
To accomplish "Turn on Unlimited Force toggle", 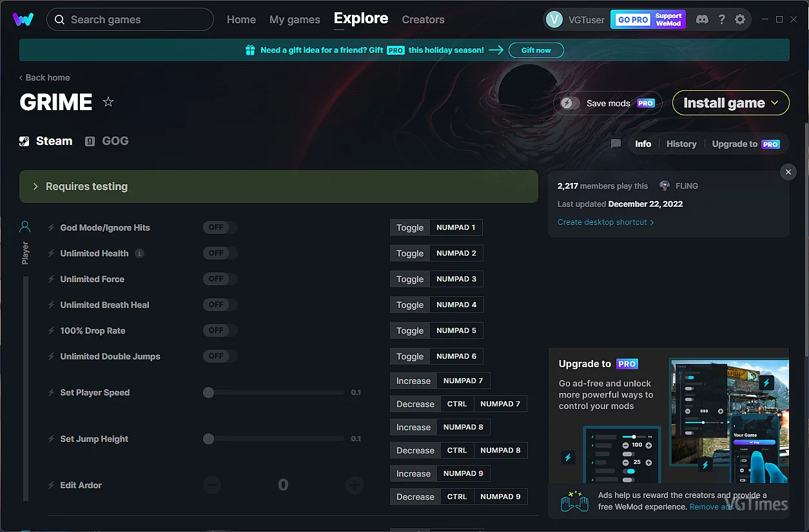I will click(x=220, y=279).
